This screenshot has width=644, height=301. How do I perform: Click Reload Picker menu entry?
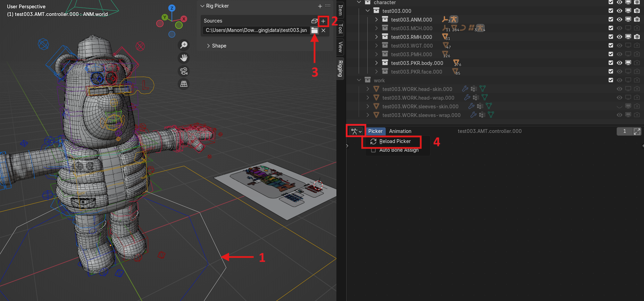[395, 141]
